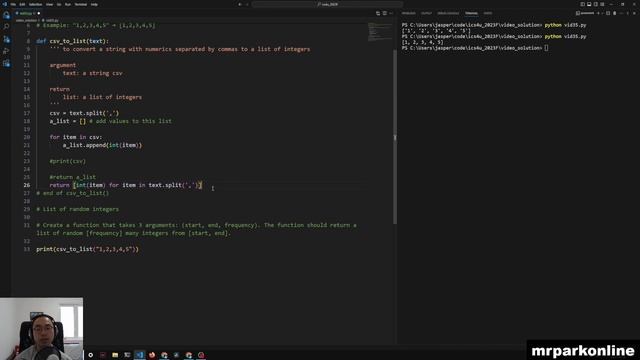Toggle the secondary side bar layout
This screenshot has width=640, height=360.
tap(596, 4)
